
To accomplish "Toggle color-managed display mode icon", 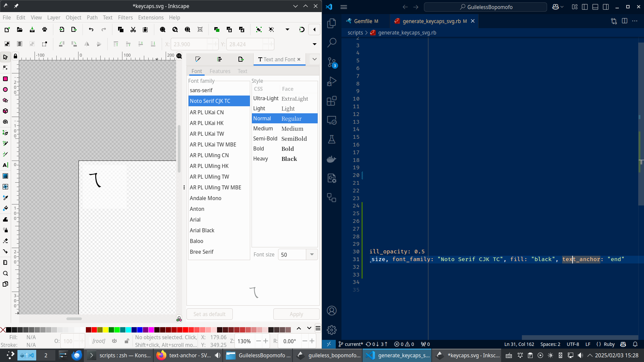I will click(179, 319).
